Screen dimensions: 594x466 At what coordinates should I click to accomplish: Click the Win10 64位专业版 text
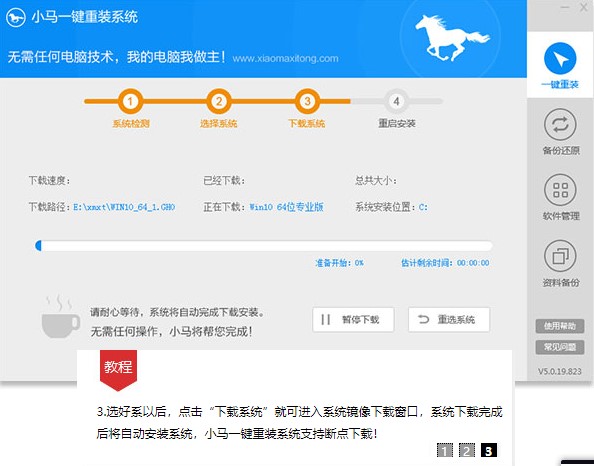[286, 207]
